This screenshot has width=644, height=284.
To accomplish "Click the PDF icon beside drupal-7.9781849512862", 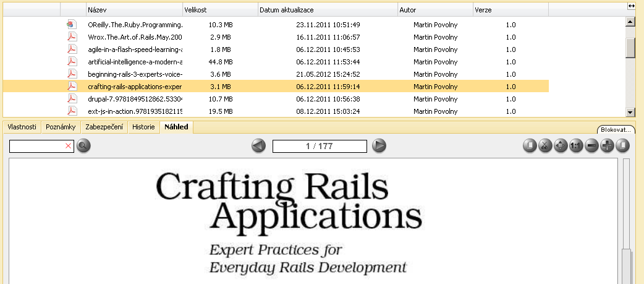I will pyautogui.click(x=72, y=98).
